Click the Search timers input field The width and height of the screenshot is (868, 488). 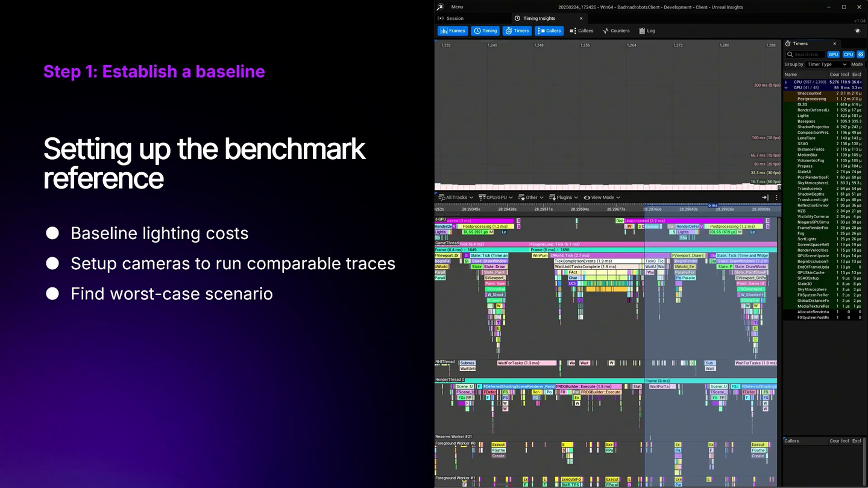point(805,54)
